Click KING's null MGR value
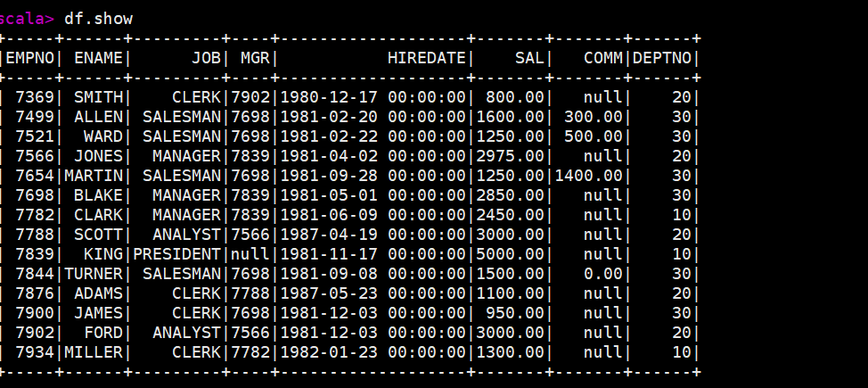Viewport: 868px width, 388px height. point(250,254)
